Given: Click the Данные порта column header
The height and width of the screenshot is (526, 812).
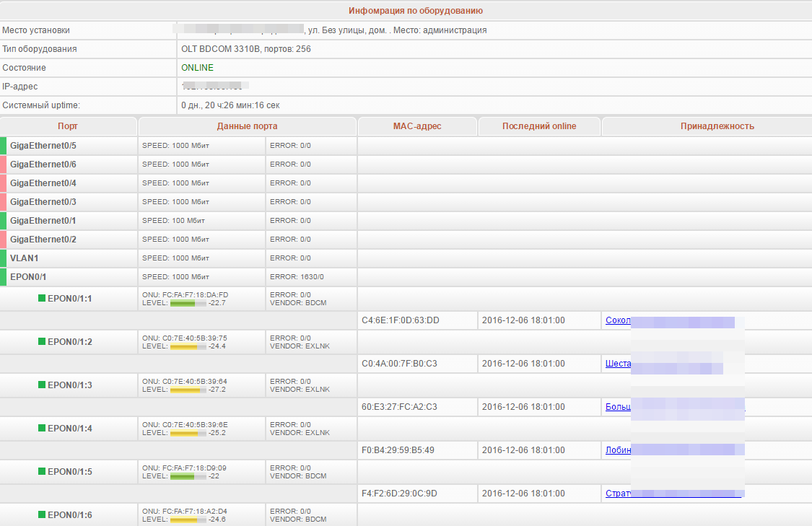Looking at the screenshot, I should click(247, 126).
